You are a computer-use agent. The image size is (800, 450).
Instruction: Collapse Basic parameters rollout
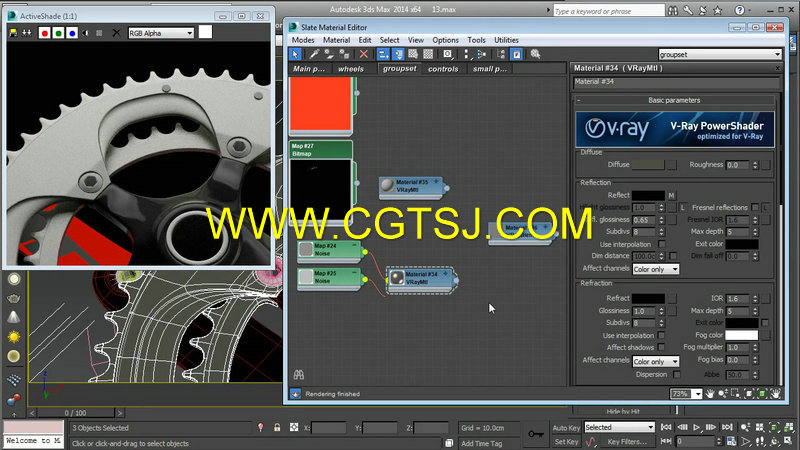point(579,101)
